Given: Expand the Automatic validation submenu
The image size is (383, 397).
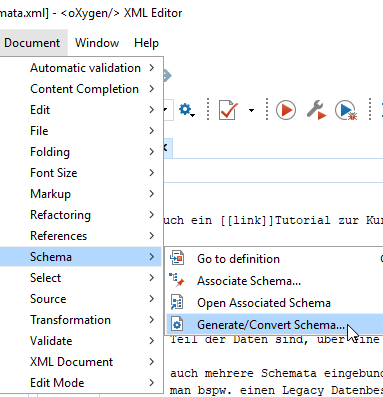Looking at the screenshot, I should (82, 68).
